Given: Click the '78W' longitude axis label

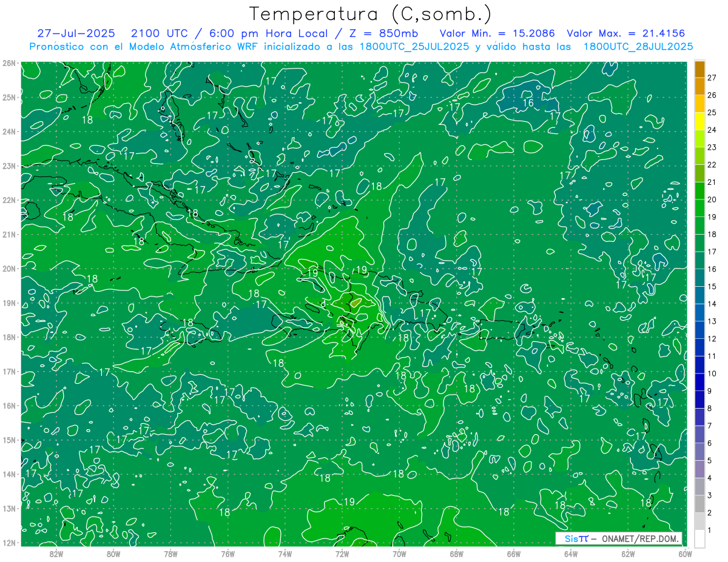Looking at the screenshot, I should pyautogui.click(x=170, y=553).
